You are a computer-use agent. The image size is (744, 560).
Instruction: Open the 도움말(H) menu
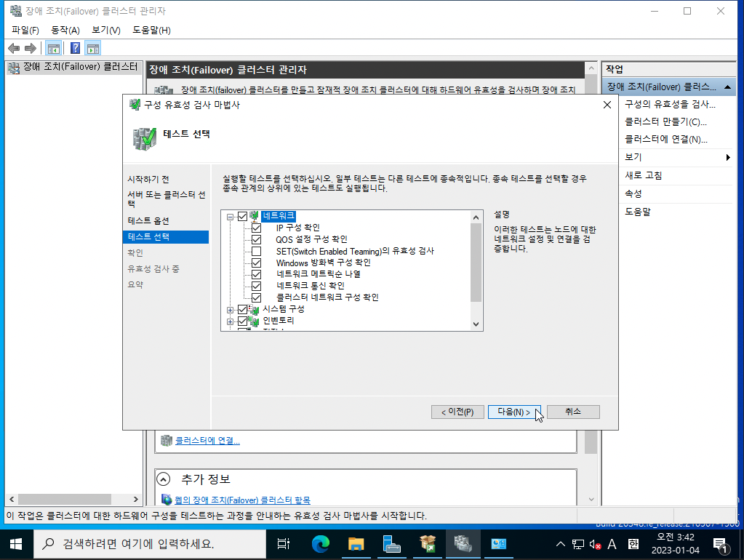(151, 31)
